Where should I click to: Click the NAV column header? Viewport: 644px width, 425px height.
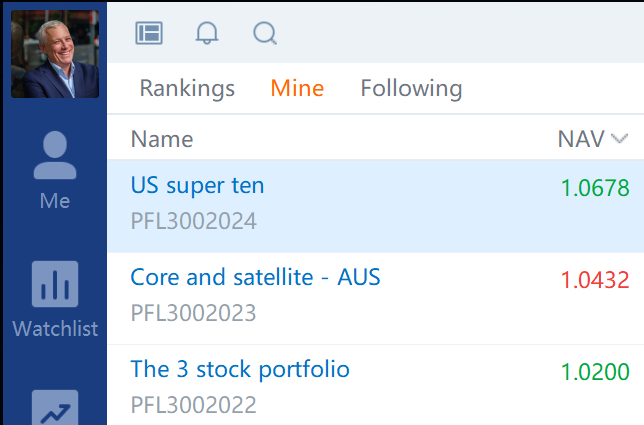coord(581,139)
